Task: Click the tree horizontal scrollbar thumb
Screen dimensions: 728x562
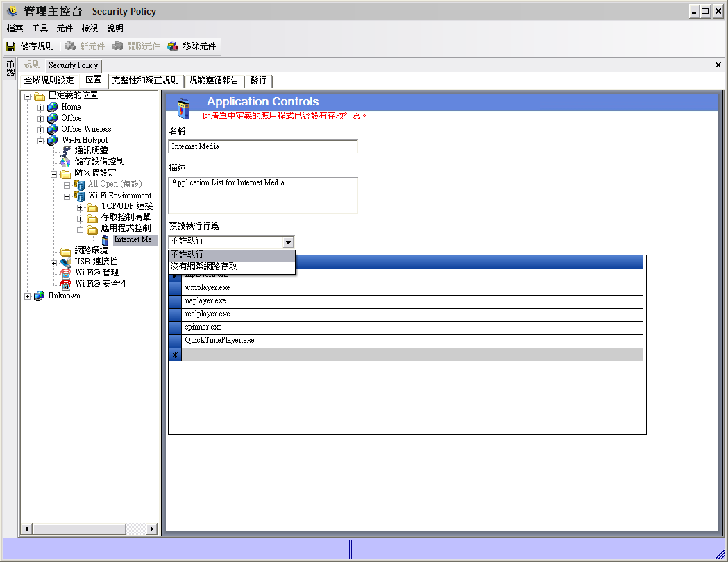Action: pos(79,529)
